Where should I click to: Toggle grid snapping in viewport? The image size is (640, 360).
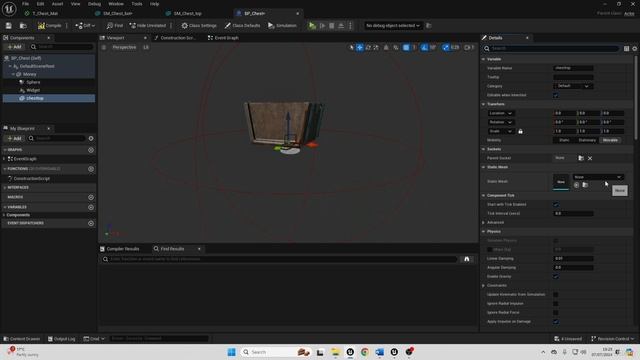[x=406, y=47]
